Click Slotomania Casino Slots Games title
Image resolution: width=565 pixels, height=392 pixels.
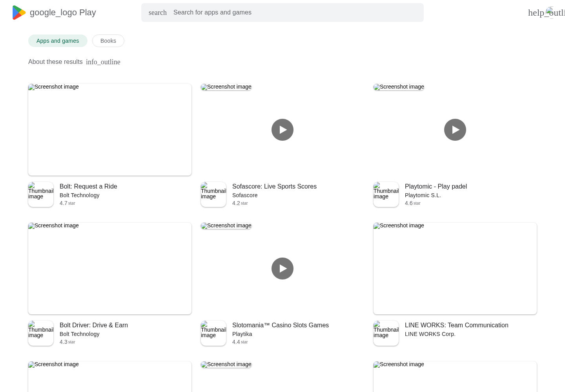point(281,325)
